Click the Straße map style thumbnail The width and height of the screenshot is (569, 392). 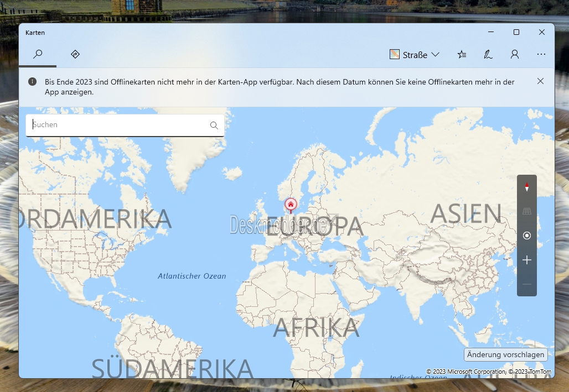coord(395,54)
